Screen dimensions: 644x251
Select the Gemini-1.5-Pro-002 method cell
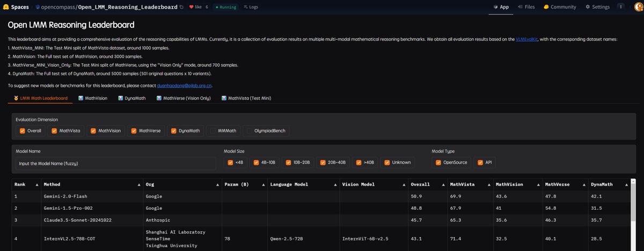click(x=92, y=208)
